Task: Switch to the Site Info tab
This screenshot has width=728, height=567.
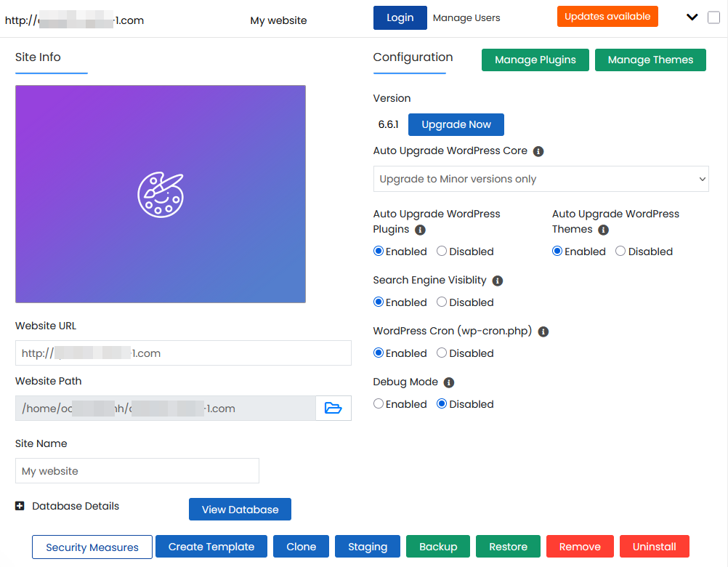Action: click(38, 57)
